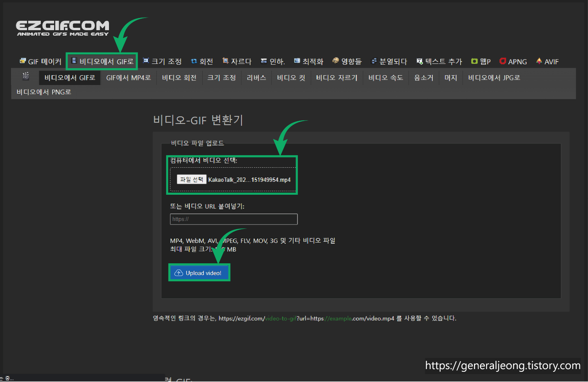Click the film icon beside 비디오에서 GIF로

tap(74, 61)
